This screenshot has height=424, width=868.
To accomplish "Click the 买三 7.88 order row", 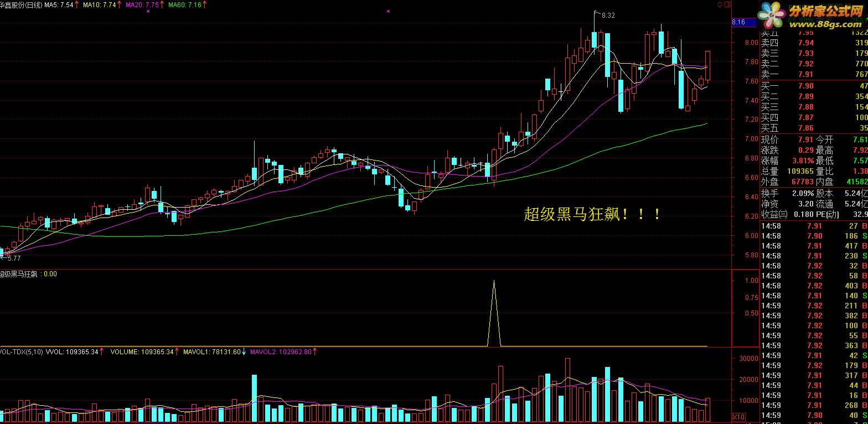I will (x=814, y=107).
